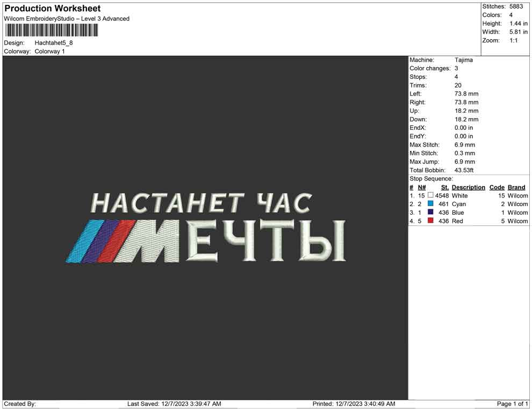Click the 'Max Stitch:' label
The width and height of the screenshot is (532, 409).
point(424,145)
